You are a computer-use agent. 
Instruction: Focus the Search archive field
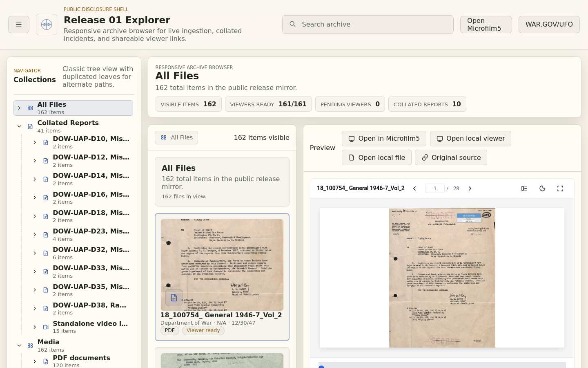point(367,25)
